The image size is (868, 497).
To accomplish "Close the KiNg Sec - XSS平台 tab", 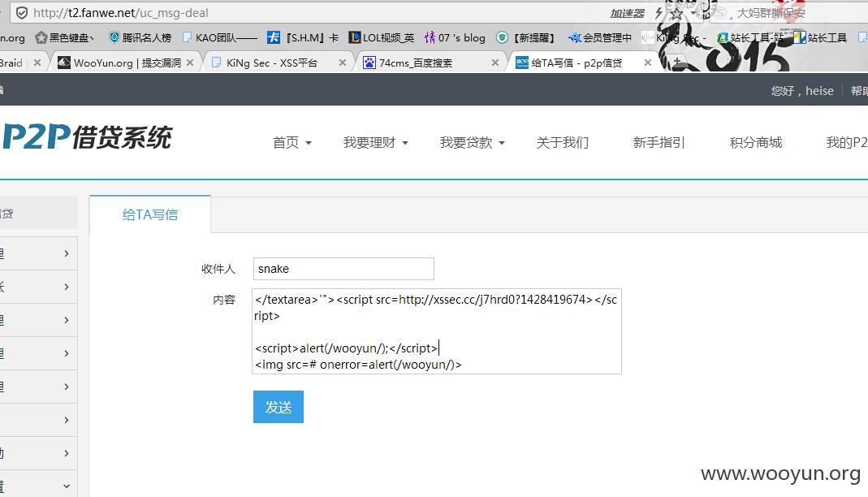I will [343, 63].
